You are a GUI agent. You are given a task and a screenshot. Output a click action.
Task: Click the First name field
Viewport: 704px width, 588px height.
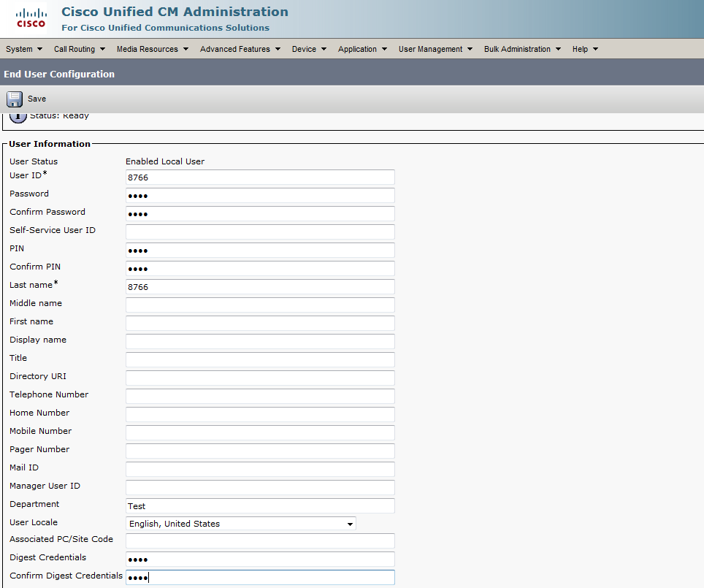coord(260,323)
